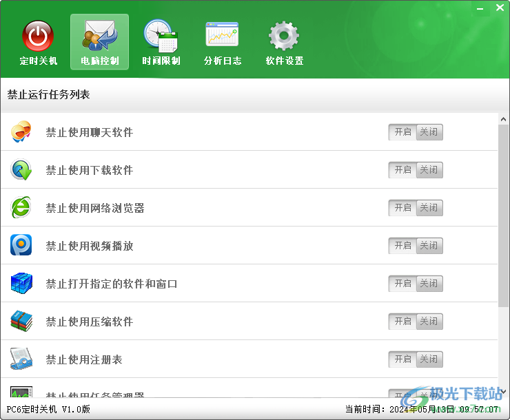Select 关闭 for 禁止打开指定的软件和窗口

(429, 284)
